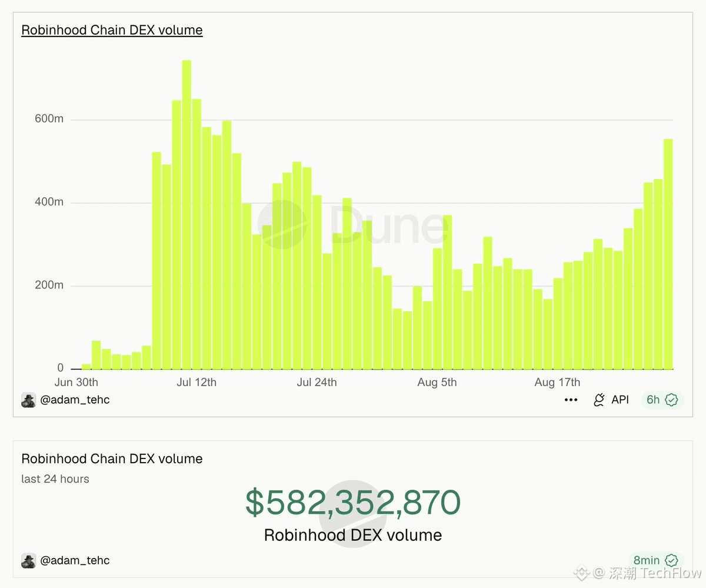Open the three-dots menu on the chart panel
The image size is (706, 588).
[x=571, y=400]
